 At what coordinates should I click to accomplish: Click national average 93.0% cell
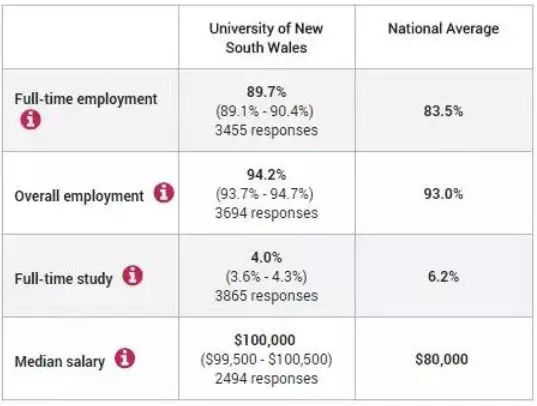click(444, 194)
